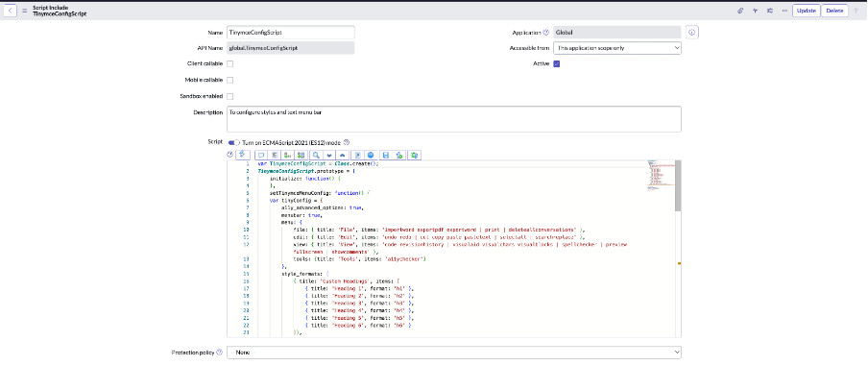
Task: Open help icon next to Application label
Action: pyautogui.click(x=545, y=32)
